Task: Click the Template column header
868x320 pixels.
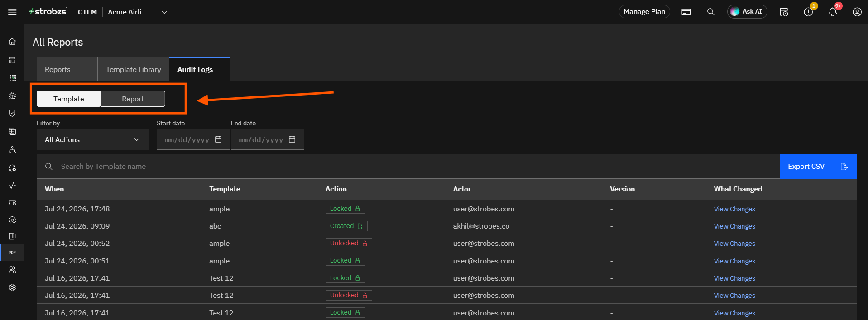Action: coord(225,189)
